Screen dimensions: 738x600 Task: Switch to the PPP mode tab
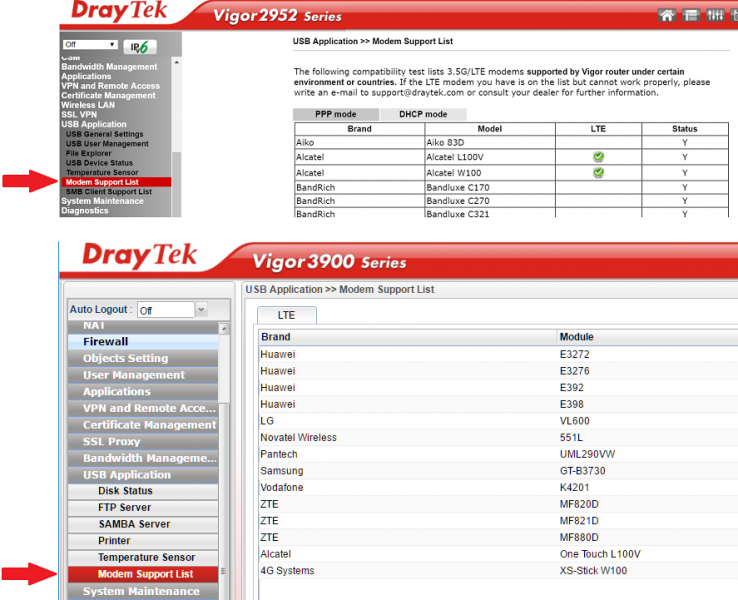tap(336, 114)
